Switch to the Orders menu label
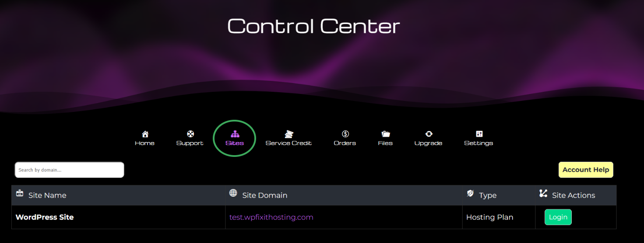Viewport: 644px width, 243px height. tap(345, 143)
